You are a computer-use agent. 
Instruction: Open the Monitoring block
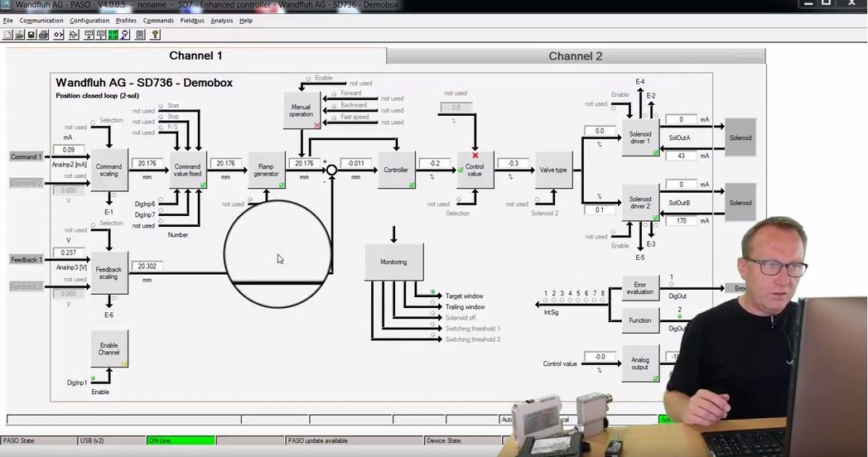tap(394, 262)
